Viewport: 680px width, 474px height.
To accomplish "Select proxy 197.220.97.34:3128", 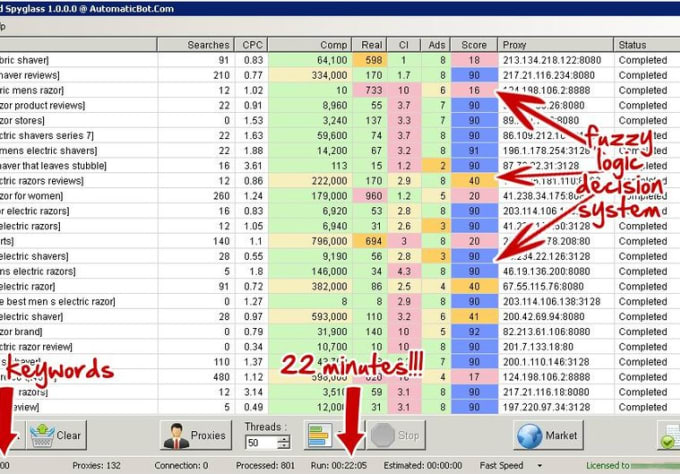I will 546,407.
